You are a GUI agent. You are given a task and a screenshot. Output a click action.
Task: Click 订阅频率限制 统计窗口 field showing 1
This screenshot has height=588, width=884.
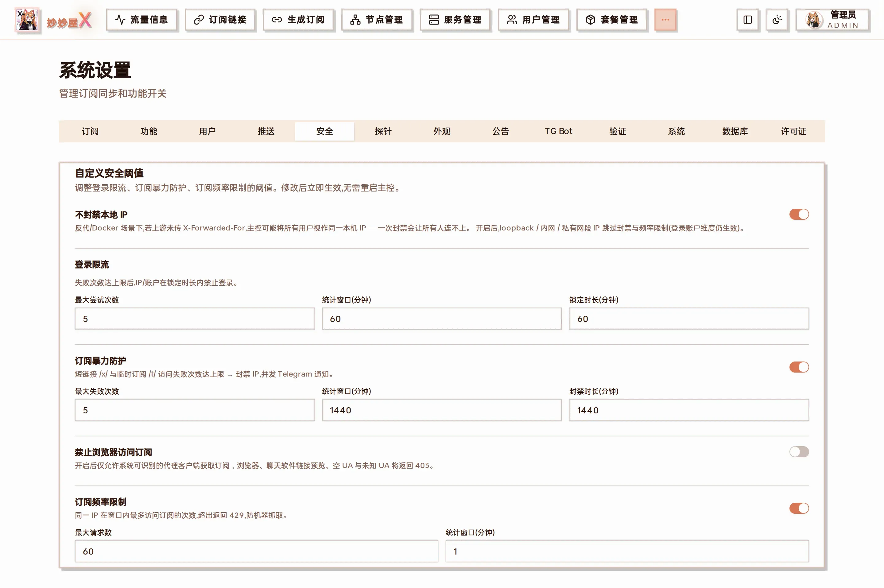pyautogui.click(x=627, y=551)
